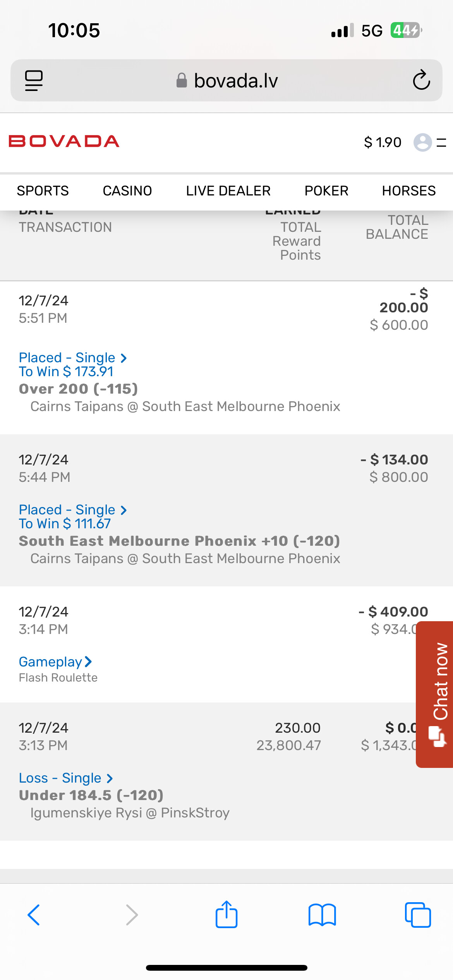Expand the Loss - Single bet details
The height and width of the screenshot is (980, 453).
[x=66, y=778]
